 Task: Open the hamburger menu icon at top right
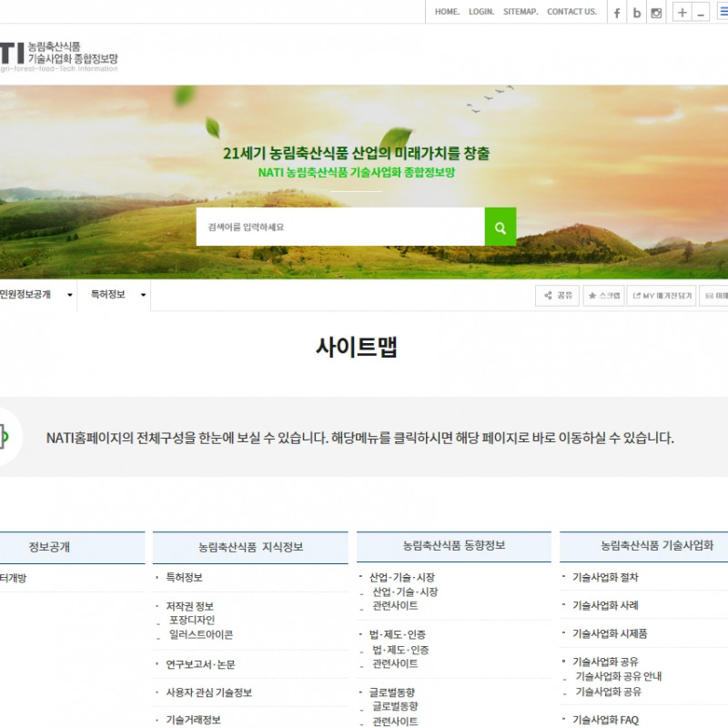point(723,12)
